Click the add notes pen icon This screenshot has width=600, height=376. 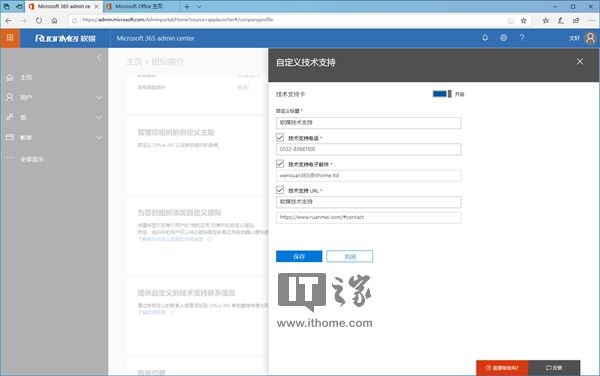point(561,20)
